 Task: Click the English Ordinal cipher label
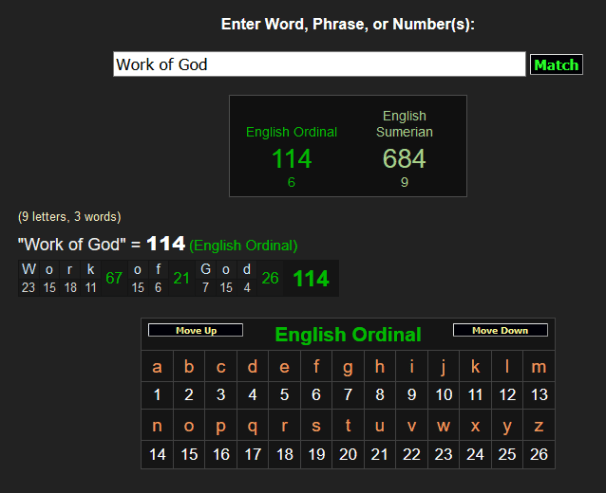[x=291, y=132]
